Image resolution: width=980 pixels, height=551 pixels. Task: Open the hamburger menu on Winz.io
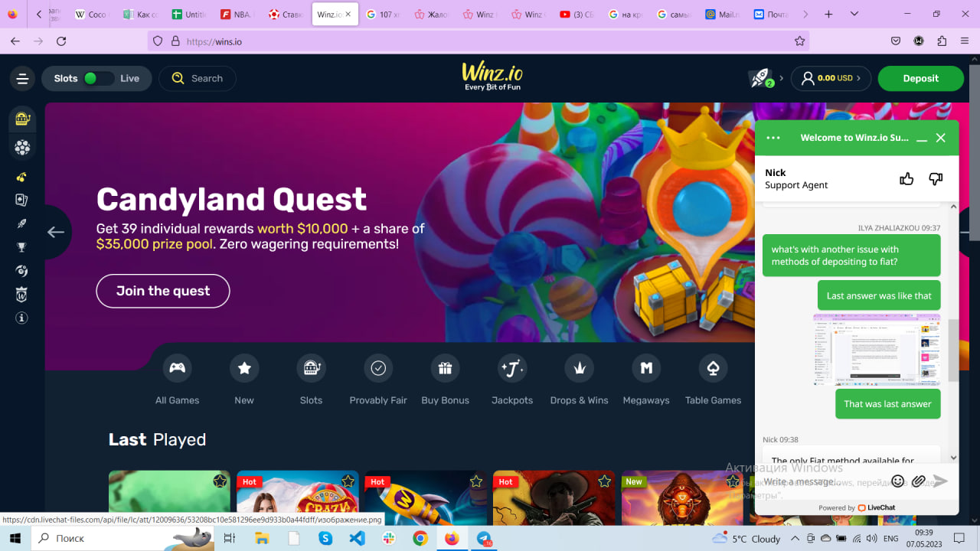pyautogui.click(x=22, y=78)
